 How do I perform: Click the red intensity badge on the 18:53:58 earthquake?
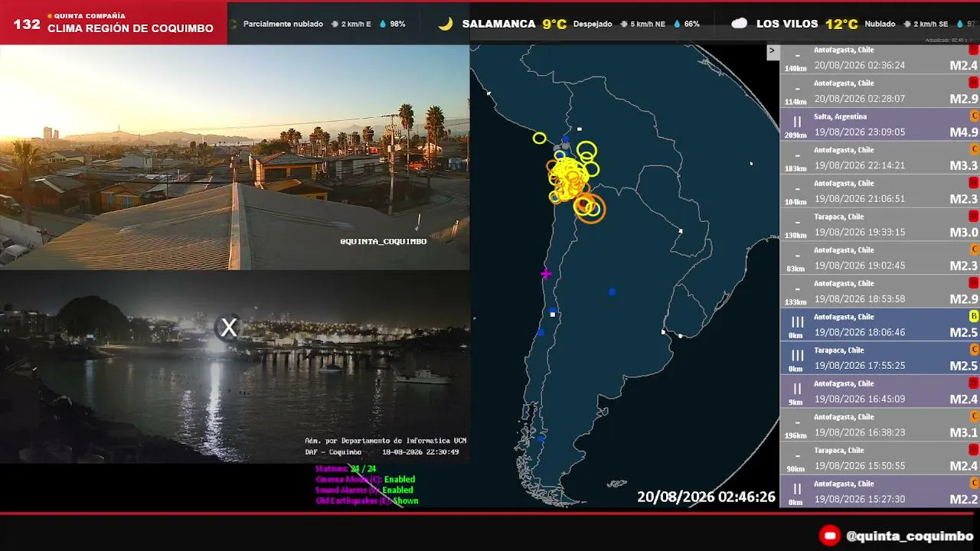974,283
